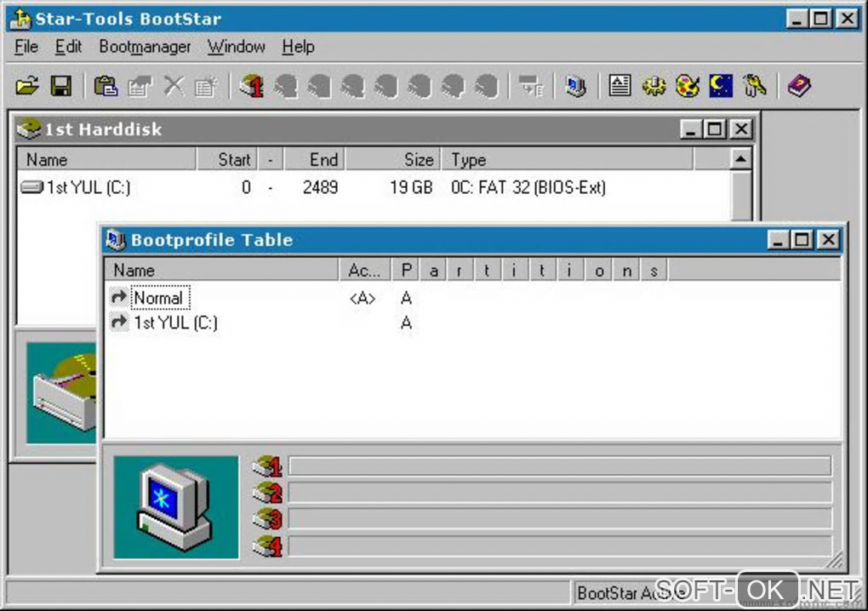Minimize the 1st Harddisk window
Screen dimensions: 868x611
click(690, 129)
